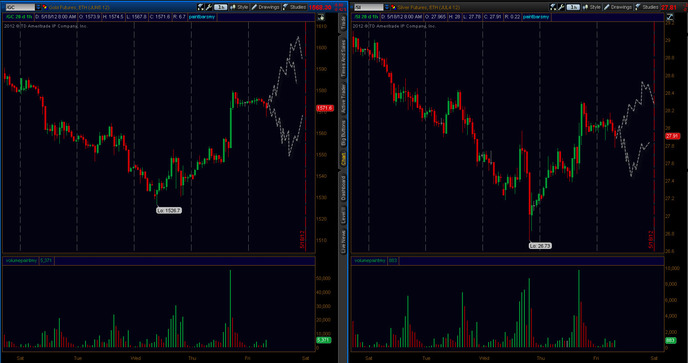Click the icon at top of silver price axis

pos(670,17)
